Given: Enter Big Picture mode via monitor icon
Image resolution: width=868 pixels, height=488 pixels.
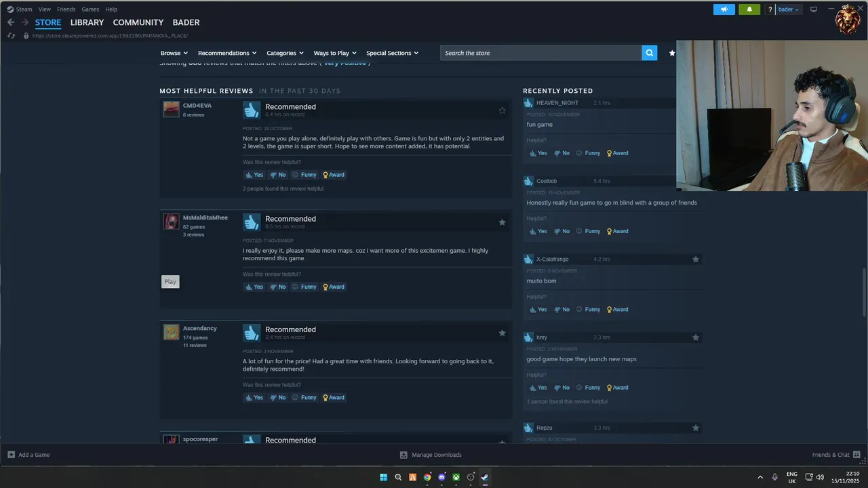Looking at the screenshot, I should pos(814,9).
